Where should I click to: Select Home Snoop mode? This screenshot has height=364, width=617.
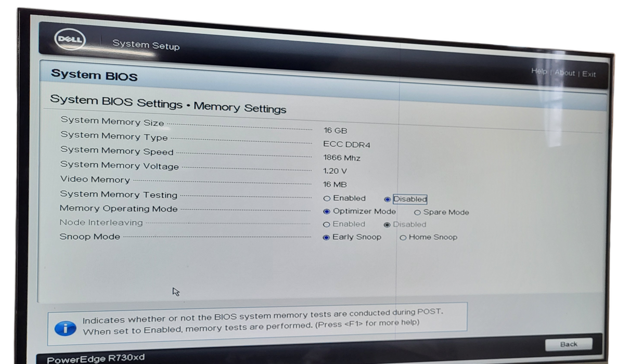click(x=403, y=238)
